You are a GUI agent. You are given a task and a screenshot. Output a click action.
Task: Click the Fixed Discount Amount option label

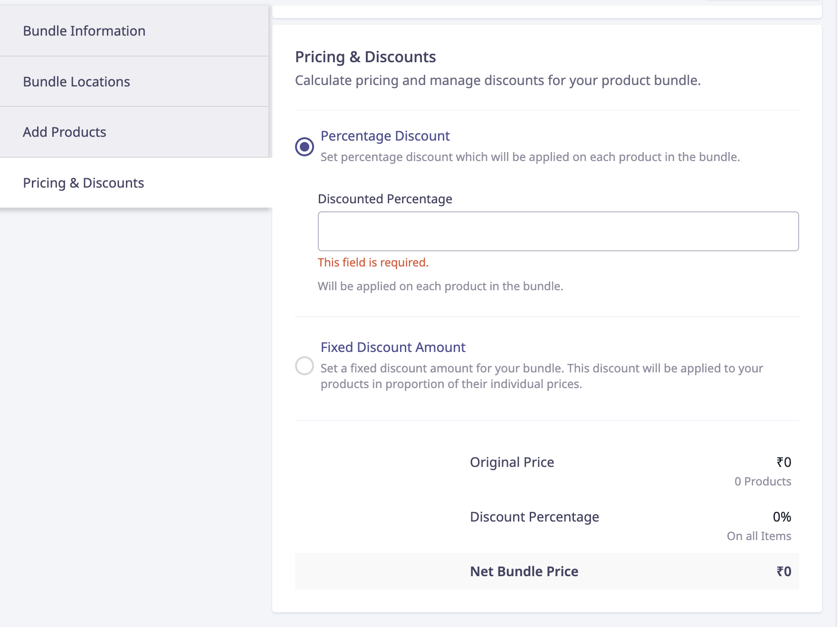click(393, 347)
